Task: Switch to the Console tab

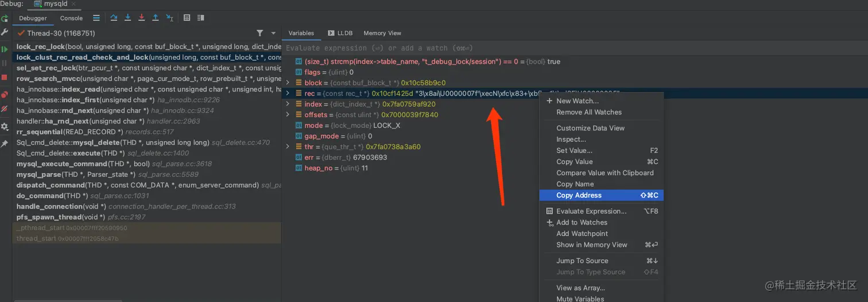Action: click(x=71, y=18)
